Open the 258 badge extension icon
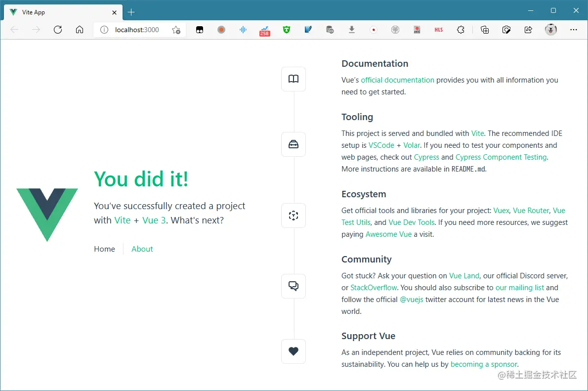The image size is (588, 391). click(265, 30)
